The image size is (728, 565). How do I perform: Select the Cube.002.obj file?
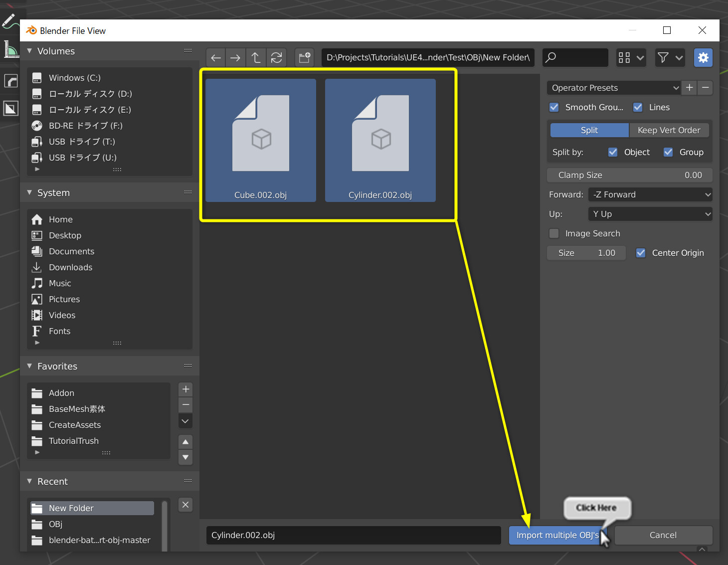click(261, 140)
